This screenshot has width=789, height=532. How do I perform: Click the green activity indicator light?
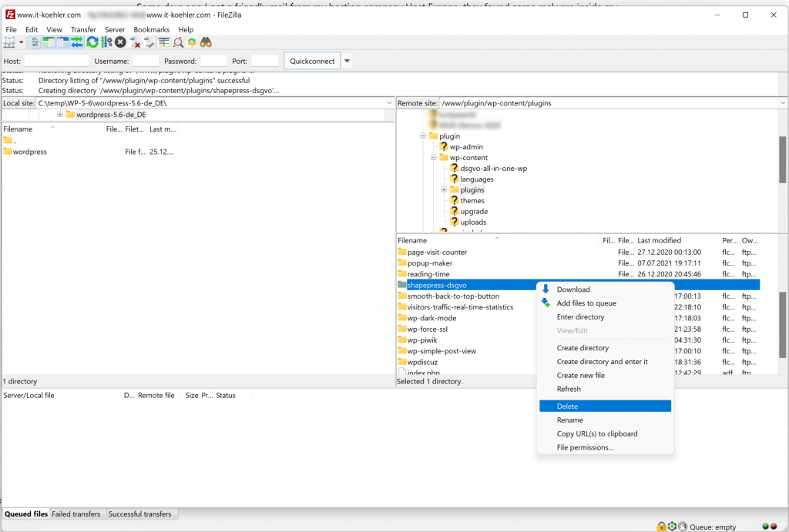(765, 527)
